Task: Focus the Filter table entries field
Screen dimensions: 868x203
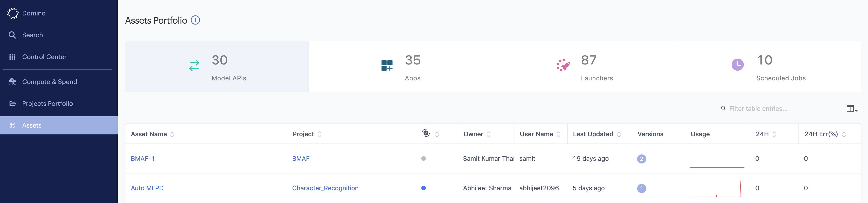Action: pos(778,109)
